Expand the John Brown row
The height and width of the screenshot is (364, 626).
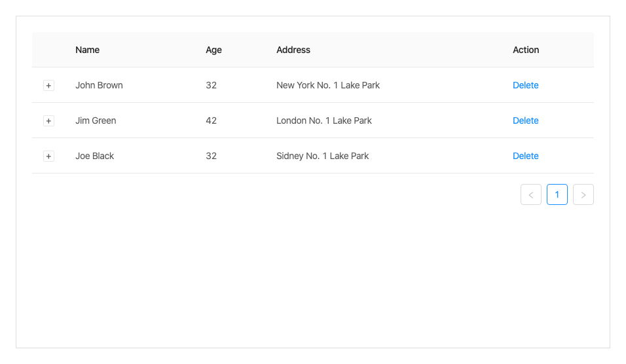[x=48, y=86]
